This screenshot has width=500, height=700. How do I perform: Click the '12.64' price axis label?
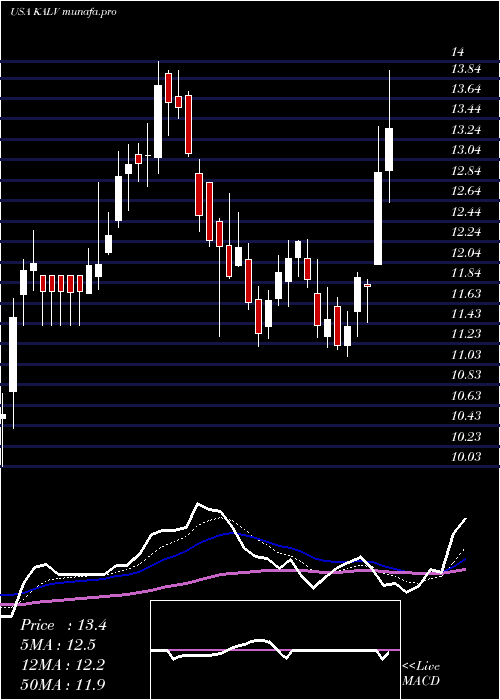[466, 192]
